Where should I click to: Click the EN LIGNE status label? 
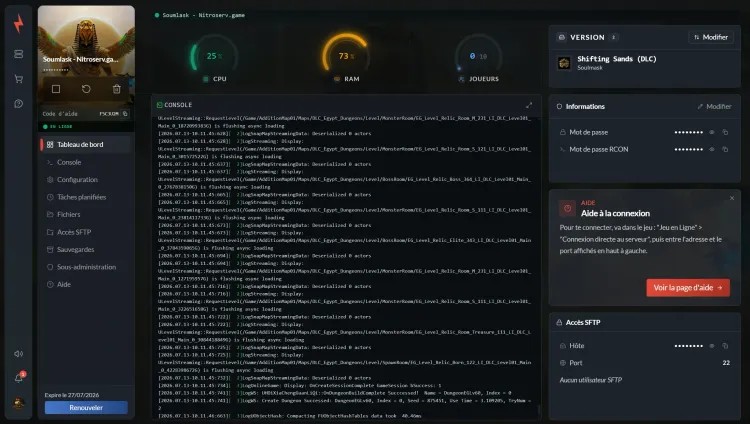pos(61,127)
